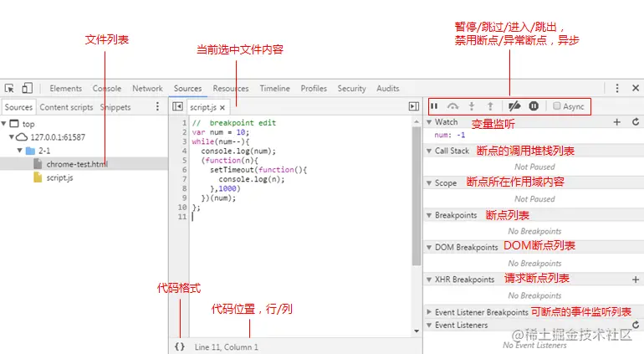Viewport: 644px width, 354px height.
Task: Collapse the Watch section
Action: [429, 122]
